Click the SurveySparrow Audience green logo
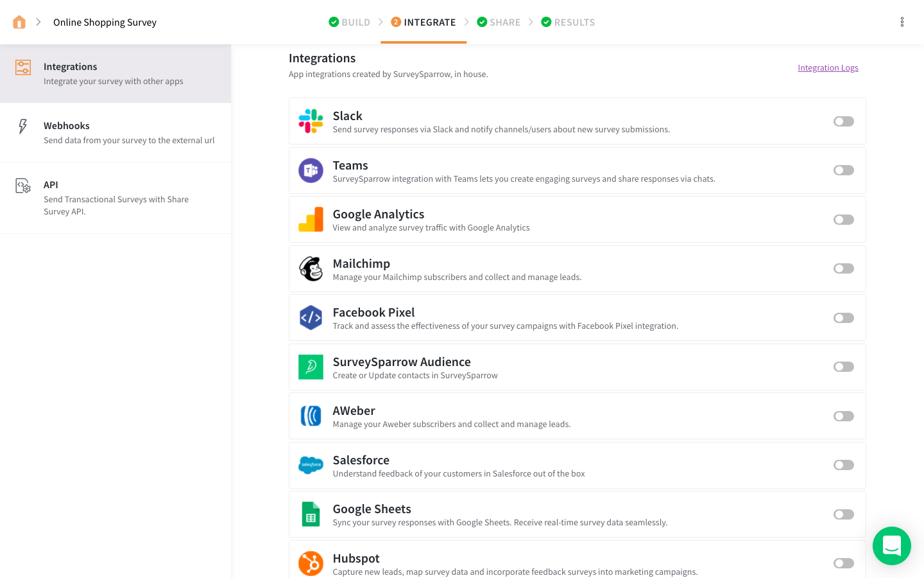 tap(311, 367)
